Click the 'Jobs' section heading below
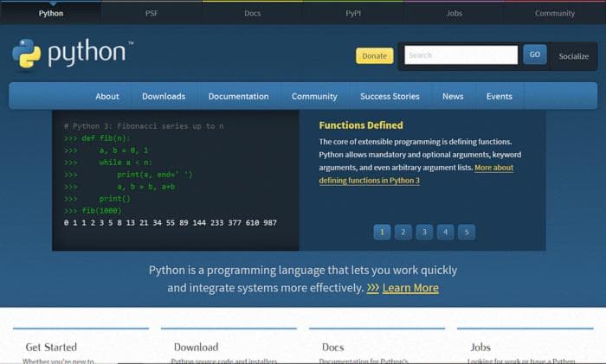 [480, 347]
